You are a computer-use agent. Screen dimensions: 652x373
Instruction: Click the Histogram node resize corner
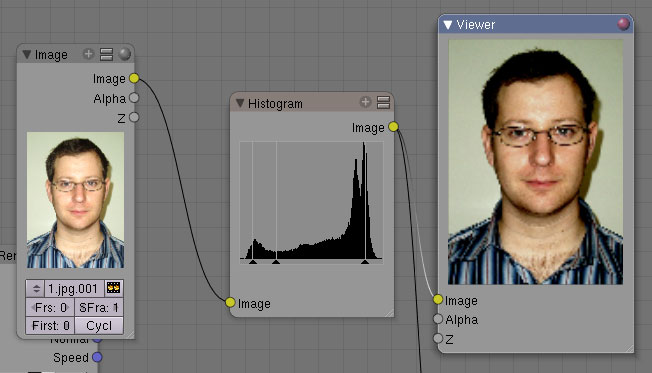coord(389,313)
